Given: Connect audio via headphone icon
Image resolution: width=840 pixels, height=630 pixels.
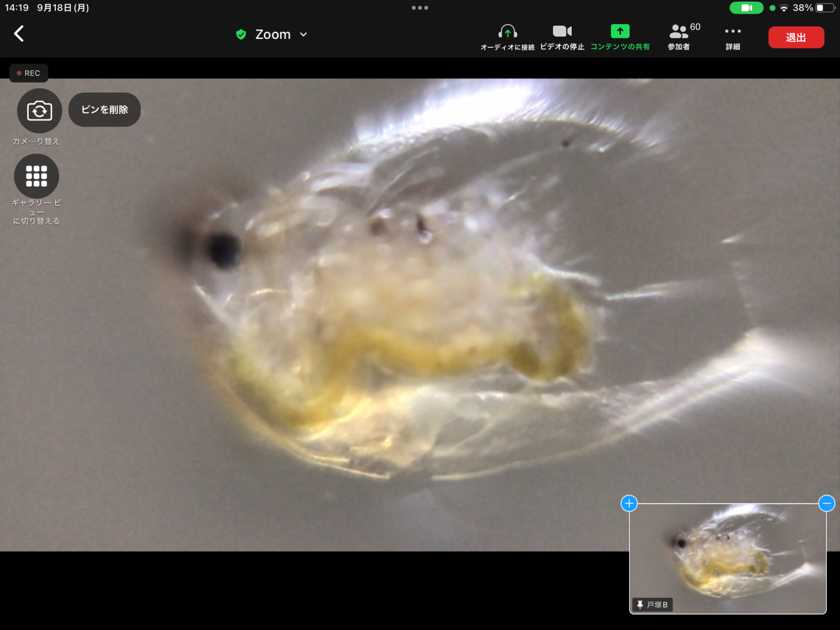Looking at the screenshot, I should [507, 32].
